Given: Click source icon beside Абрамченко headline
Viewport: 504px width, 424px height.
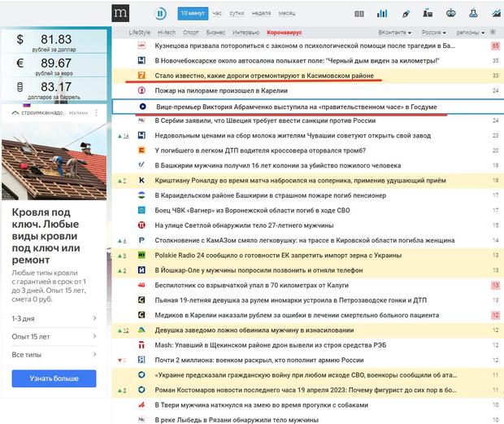Looking at the screenshot, I should click(x=143, y=107).
